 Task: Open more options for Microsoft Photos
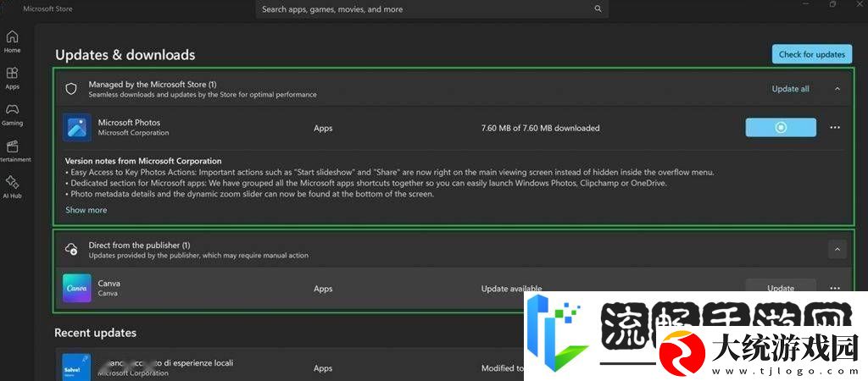tap(835, 127)
